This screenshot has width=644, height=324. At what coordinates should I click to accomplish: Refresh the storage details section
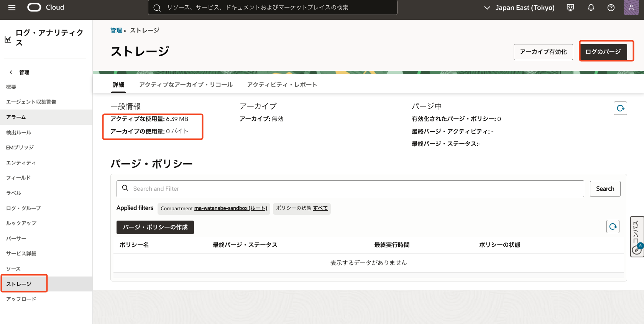coord(620,108)
